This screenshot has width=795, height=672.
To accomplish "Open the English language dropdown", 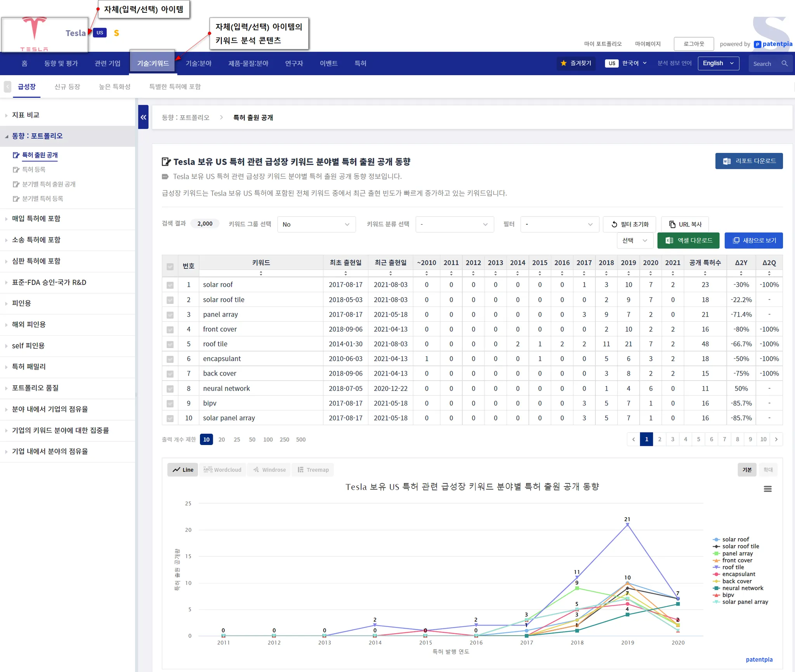I will (x=718, y=63).
